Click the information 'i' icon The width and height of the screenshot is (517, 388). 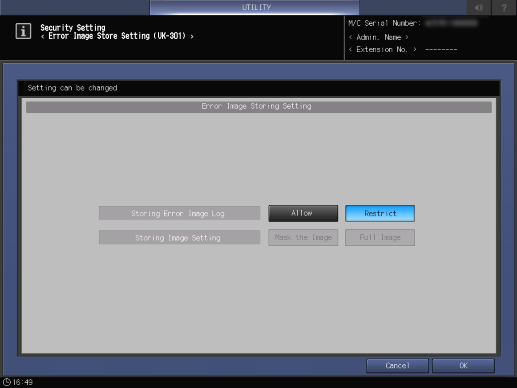[x=23, y=31]
